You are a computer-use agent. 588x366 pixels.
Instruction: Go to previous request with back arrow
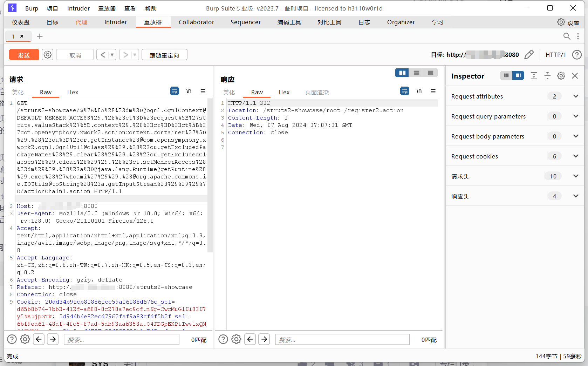(103, 55)
